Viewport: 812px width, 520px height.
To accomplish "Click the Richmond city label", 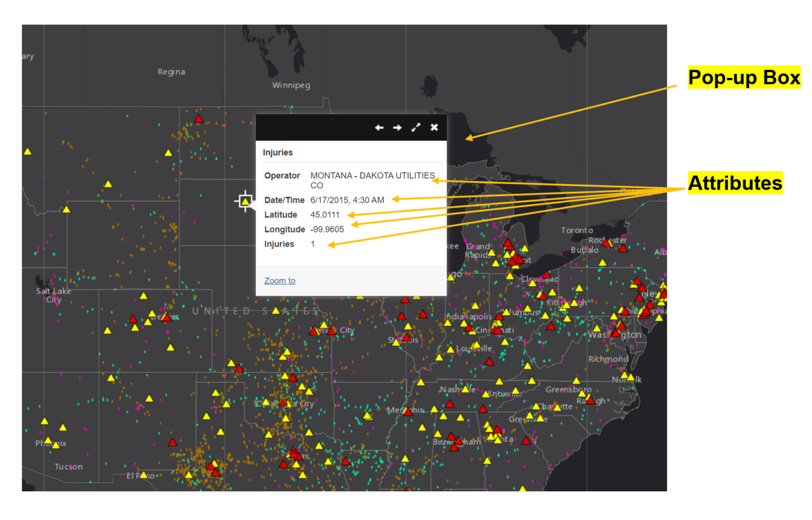I will click(608, 359).
